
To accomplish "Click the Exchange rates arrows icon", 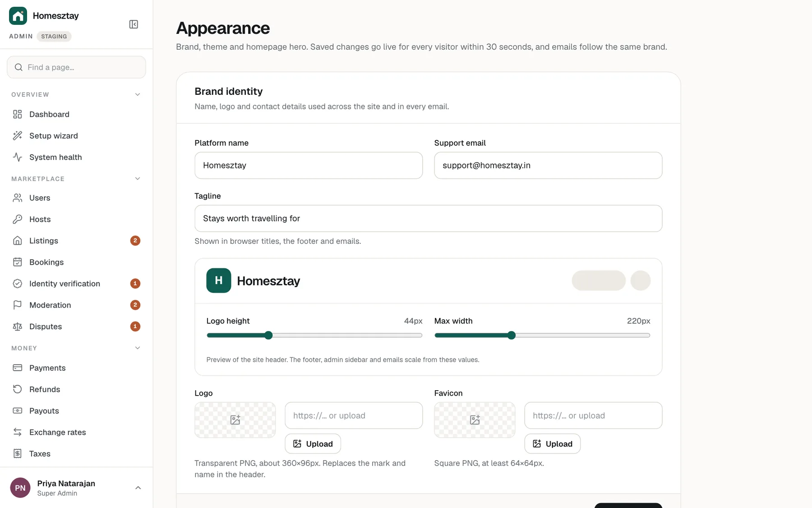I will coord(18,432).
